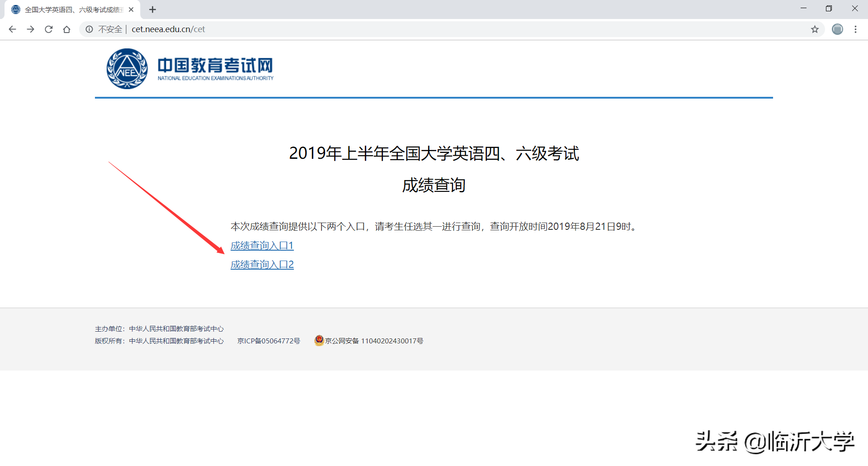Toggle bookmark with the star icon
Image resolution: width=868 pixels, height=466 pixels.
click(x=815, y=29)
